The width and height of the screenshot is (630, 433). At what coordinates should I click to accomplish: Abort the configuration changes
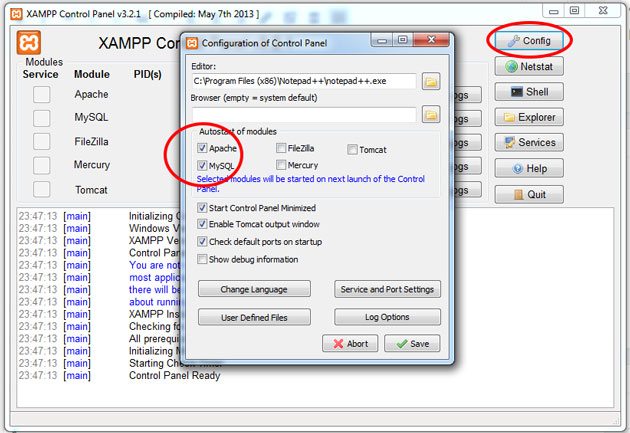click(350, 343)
